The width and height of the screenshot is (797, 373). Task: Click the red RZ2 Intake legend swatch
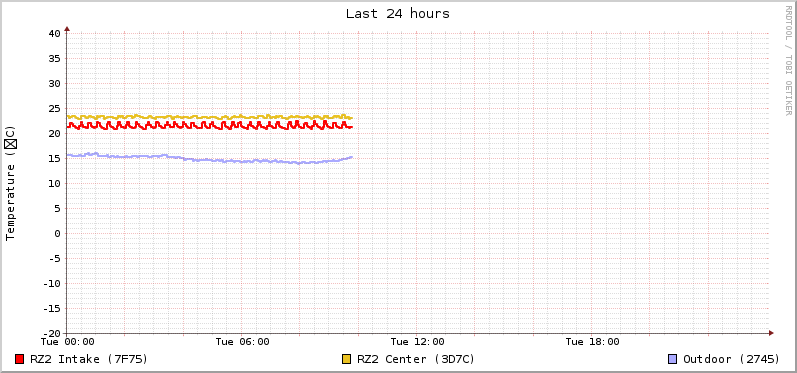click(20, 359)
